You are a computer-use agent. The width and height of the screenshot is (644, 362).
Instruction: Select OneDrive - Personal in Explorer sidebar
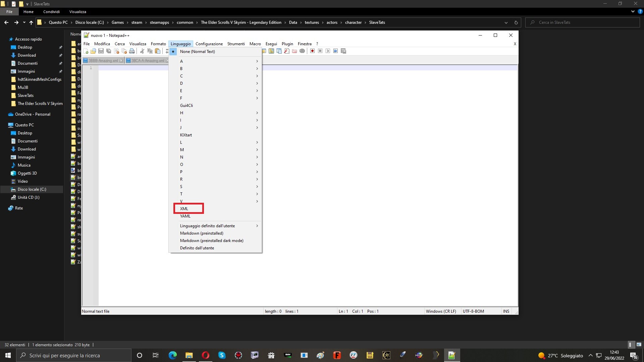[33, 114]
